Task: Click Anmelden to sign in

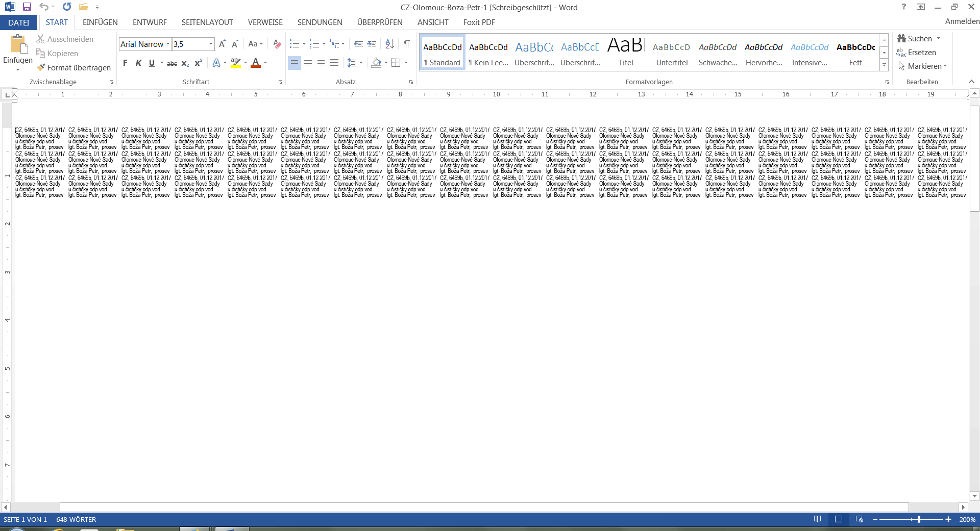Action: click(x=962, y=21)
